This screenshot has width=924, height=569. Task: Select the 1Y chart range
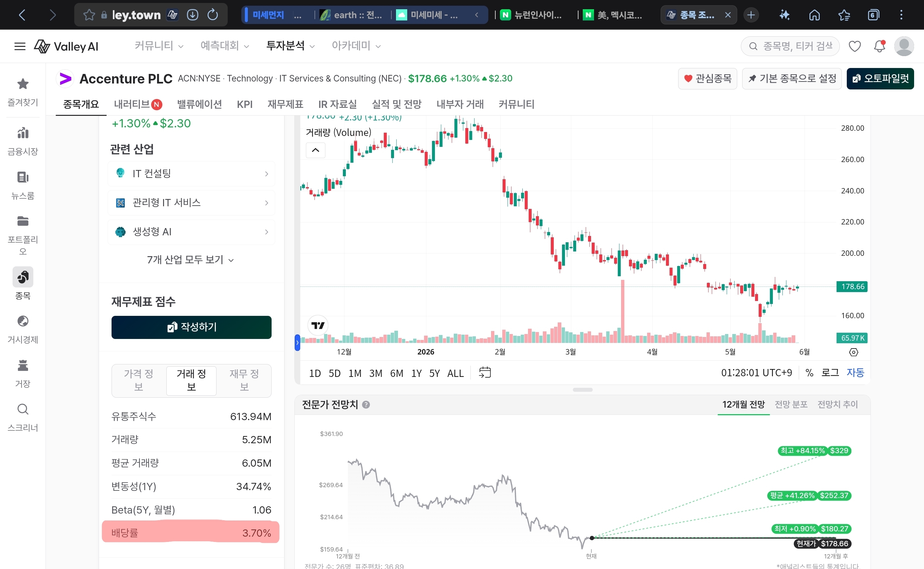[416, 373]
